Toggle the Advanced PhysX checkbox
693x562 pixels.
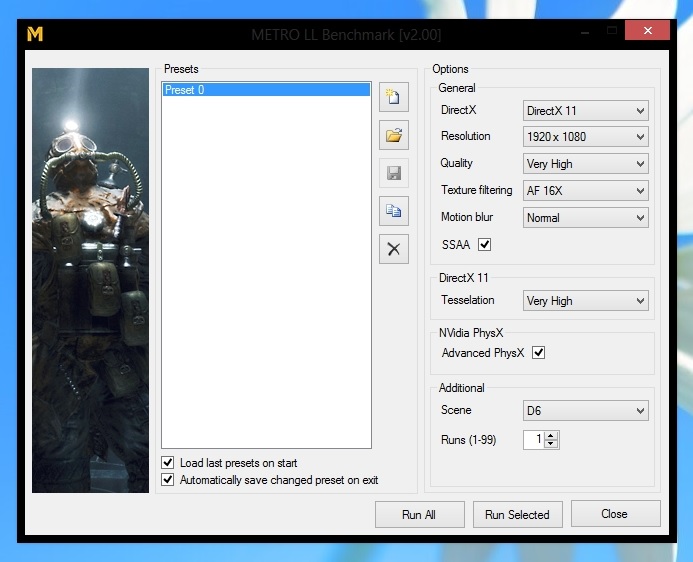(x=538, y=353)
